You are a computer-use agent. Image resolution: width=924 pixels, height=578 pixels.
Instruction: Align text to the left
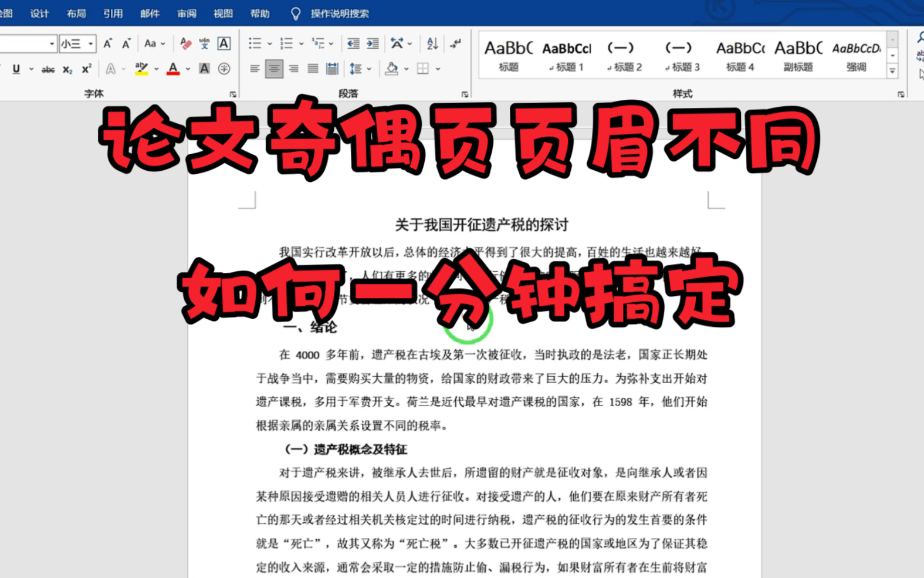point(255,69)
